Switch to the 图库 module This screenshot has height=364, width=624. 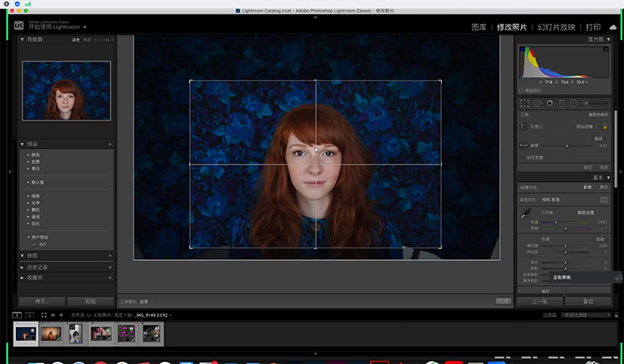coord(478,27)
